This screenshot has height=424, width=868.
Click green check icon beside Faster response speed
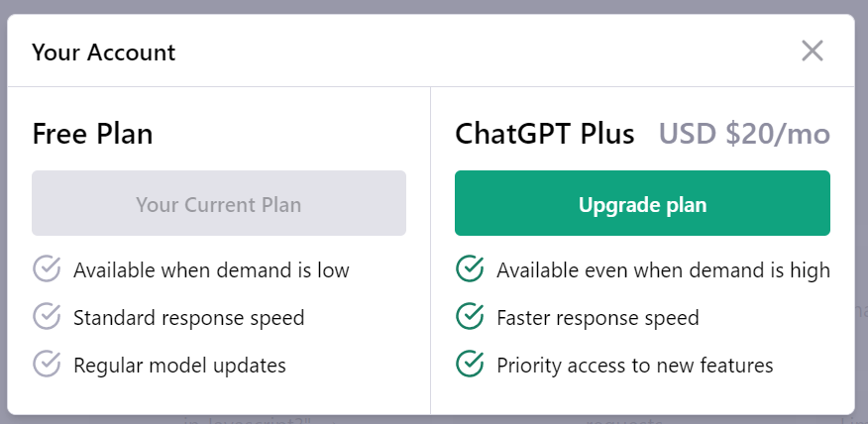pyautogui.click(x=470, y=317)
